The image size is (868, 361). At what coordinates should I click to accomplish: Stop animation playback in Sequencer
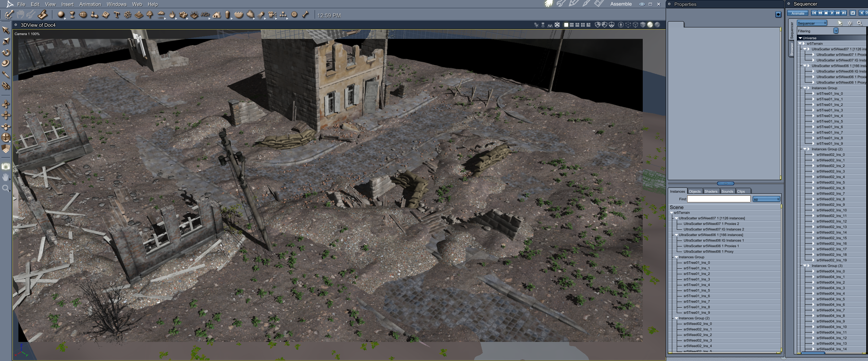pyautogui.click(x=826, y=13)
